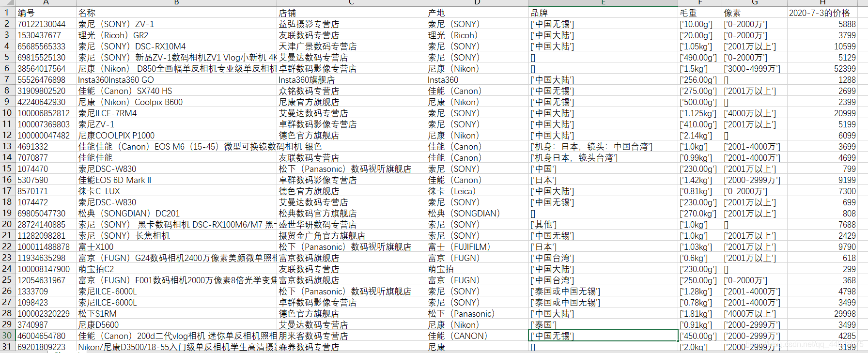The image size is (868, 353).
Task: Select cell 徕卡C-LUX
Action: [176, 191]
